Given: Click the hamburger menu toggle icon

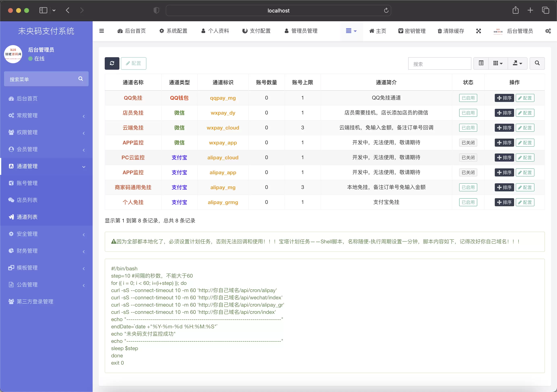Looking at the screenshot, I should point(102,31).
